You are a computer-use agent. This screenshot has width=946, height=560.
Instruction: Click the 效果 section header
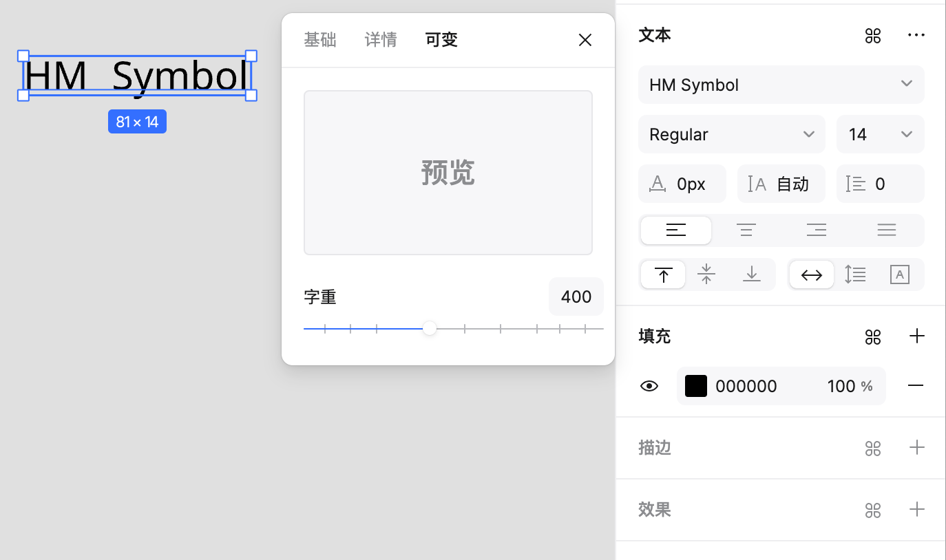(655, 510)
